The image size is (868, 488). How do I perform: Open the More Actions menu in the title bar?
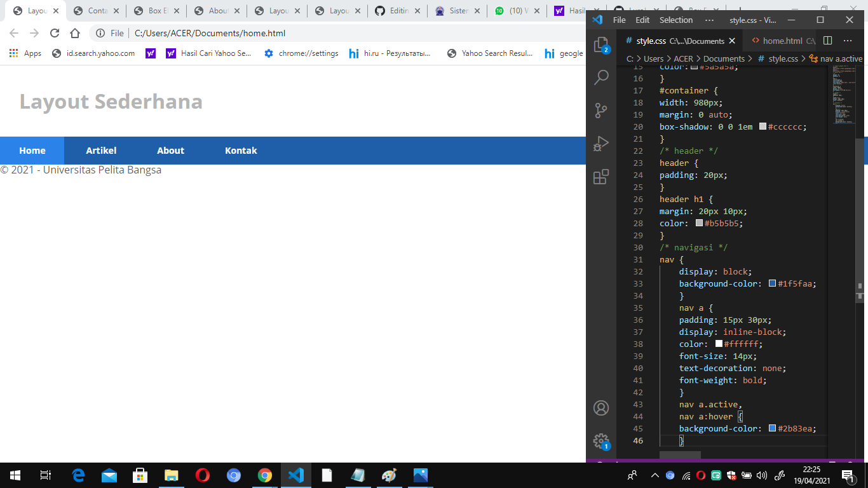(x=709, y=20)
